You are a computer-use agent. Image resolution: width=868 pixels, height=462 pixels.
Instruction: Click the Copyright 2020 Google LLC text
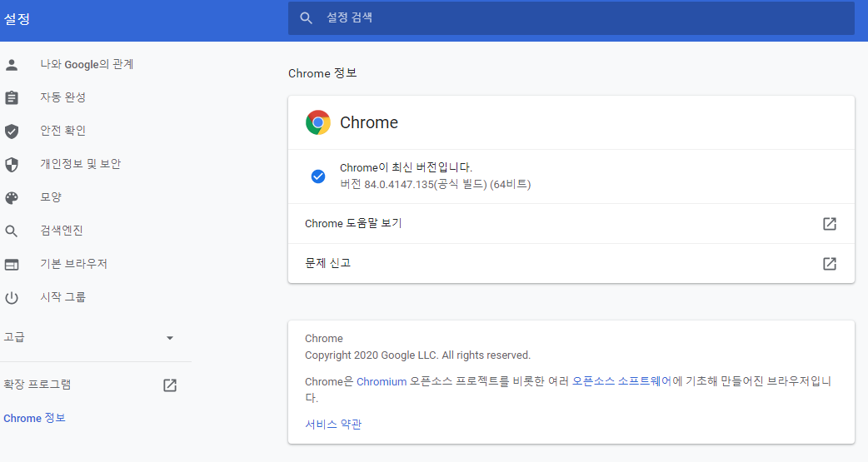pyautogui.click(x=417, y=355)
